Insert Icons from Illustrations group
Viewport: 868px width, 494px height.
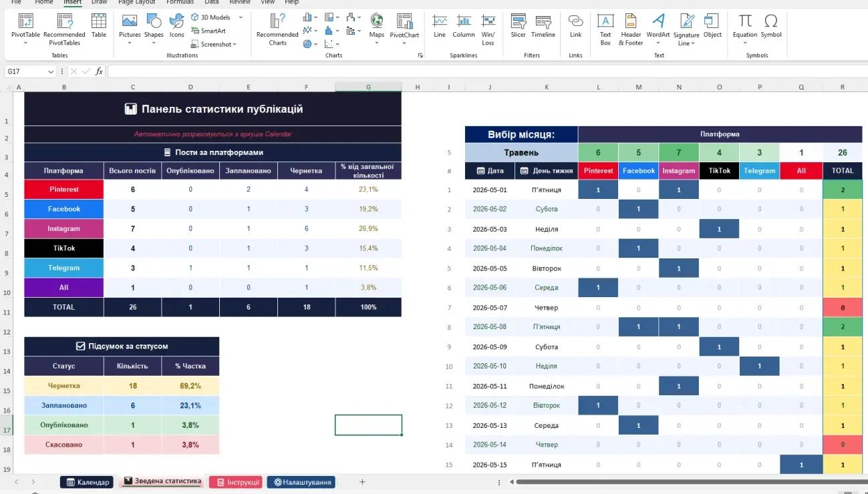[x=176, y=25]
